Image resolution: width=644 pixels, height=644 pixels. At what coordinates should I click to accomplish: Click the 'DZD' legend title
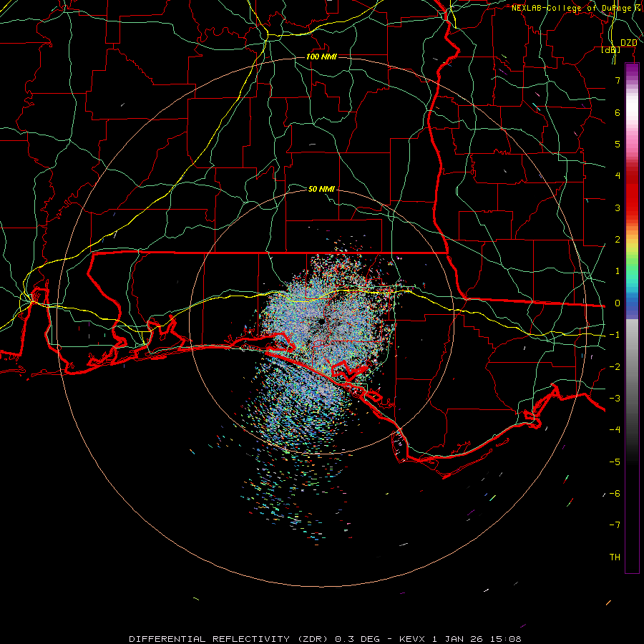tap(629, 43)
